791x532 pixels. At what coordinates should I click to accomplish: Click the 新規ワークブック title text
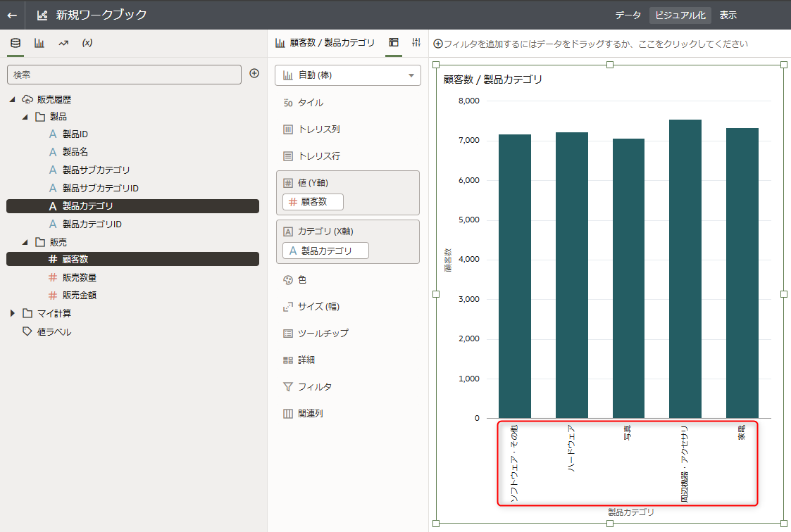click(x=101, y=15)
